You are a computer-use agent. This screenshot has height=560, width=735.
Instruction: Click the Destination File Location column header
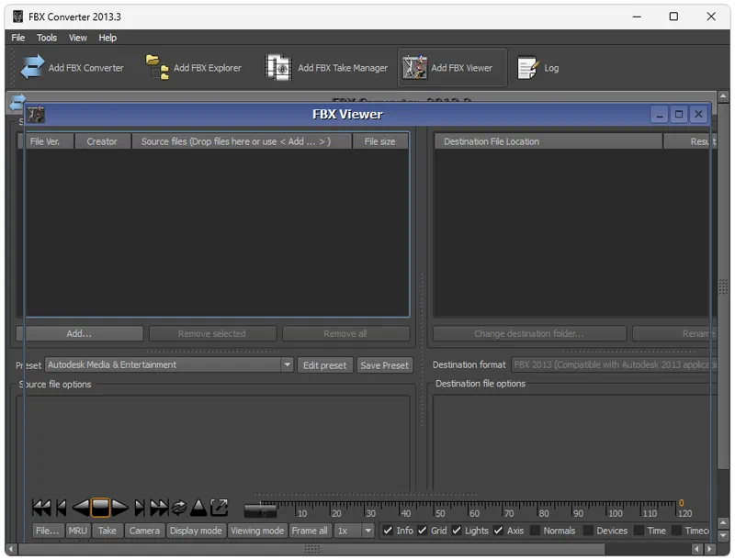548,141
